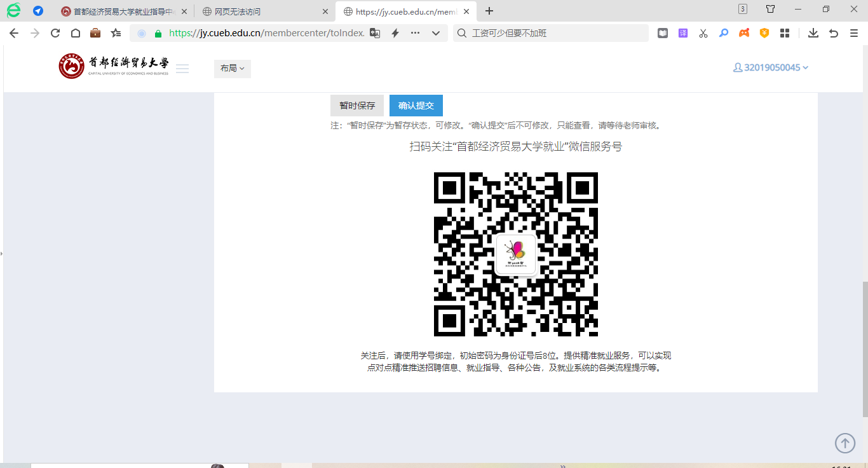Click the orange shield extension icon
868x468 pixels.
[764, 33]
